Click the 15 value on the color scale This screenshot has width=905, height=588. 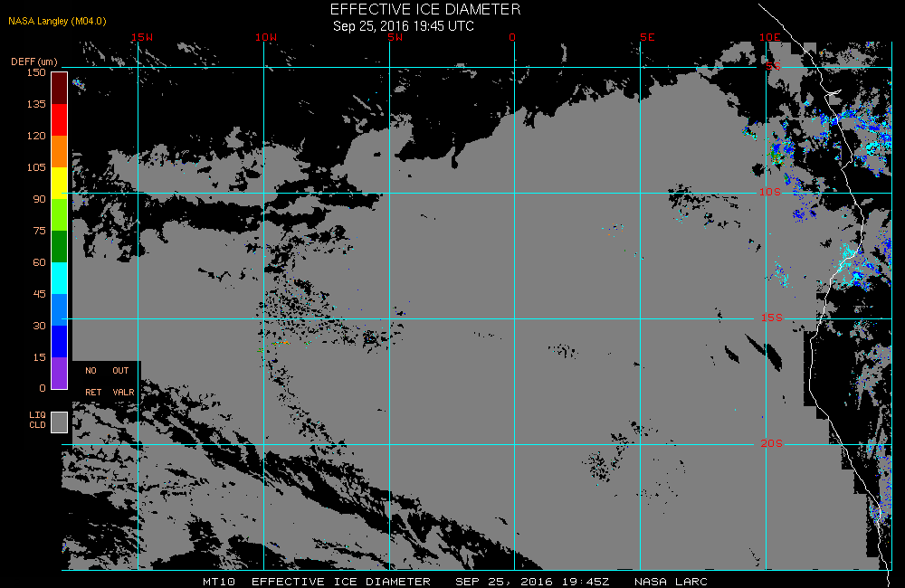point(39,358)
